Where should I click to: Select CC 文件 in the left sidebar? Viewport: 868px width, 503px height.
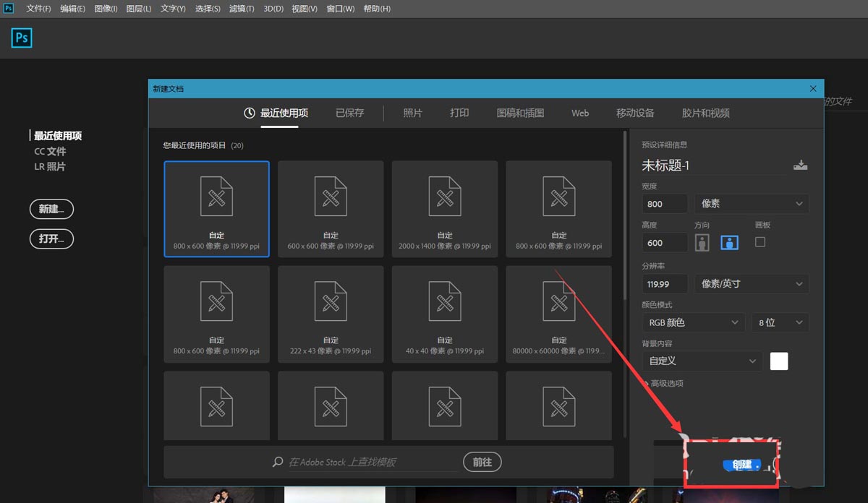click(50, 151)
